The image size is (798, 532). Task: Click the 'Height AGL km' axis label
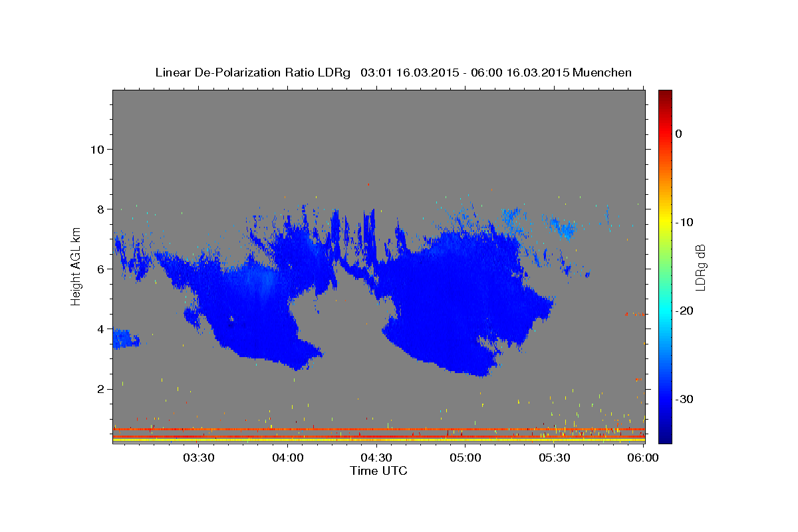[76, 266]
